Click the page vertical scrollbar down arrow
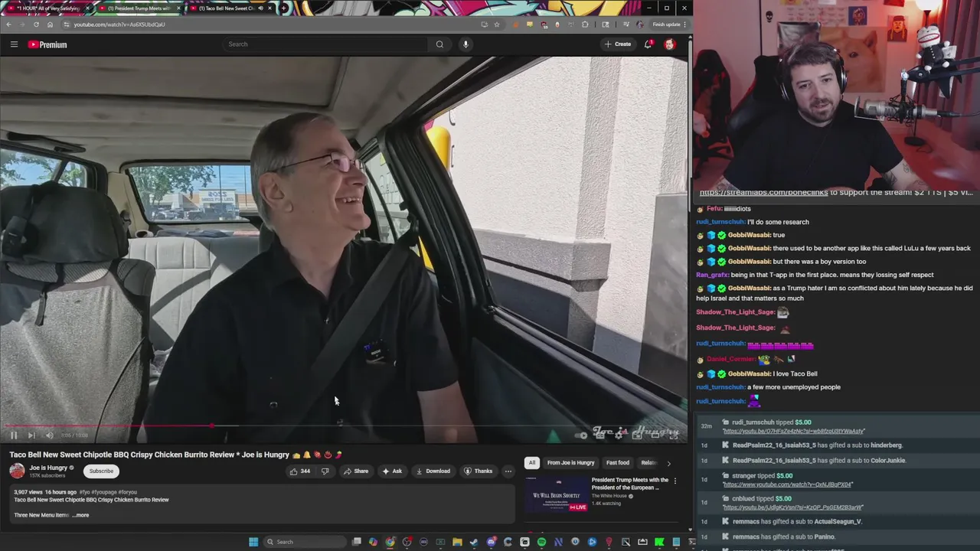Viewport: 980px width, 551px height. 689,530
